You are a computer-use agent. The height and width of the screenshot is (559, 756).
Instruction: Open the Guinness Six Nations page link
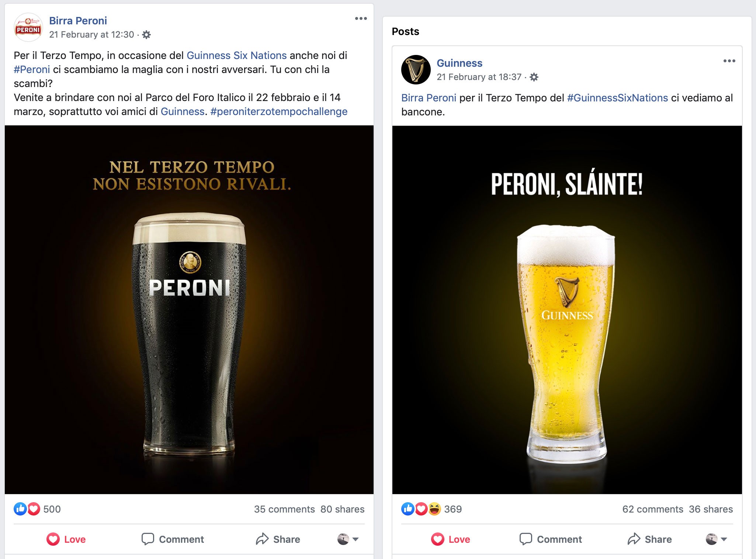coord(236,56)
